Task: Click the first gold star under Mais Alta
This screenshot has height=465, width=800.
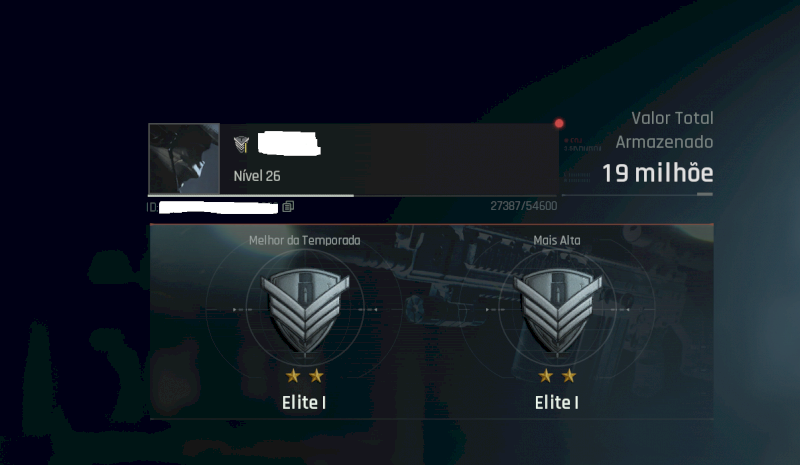Action: pyautogui.click(x=545, y=376)
